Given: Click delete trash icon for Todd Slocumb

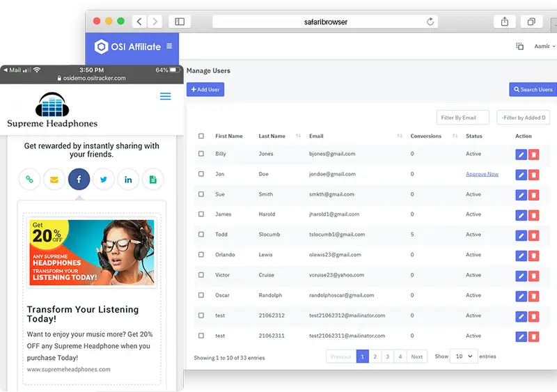Looking at the screenshot, I should click(x=534, y=235).
